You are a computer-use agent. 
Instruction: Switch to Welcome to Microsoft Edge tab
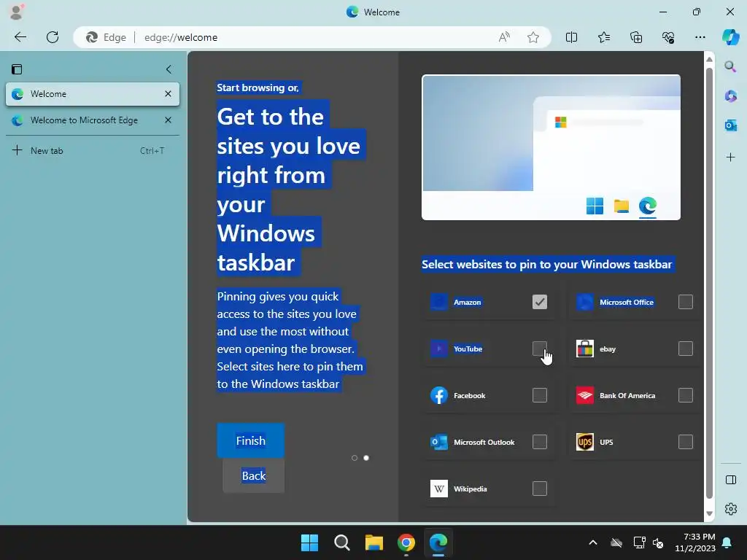(x=93, y=120)
